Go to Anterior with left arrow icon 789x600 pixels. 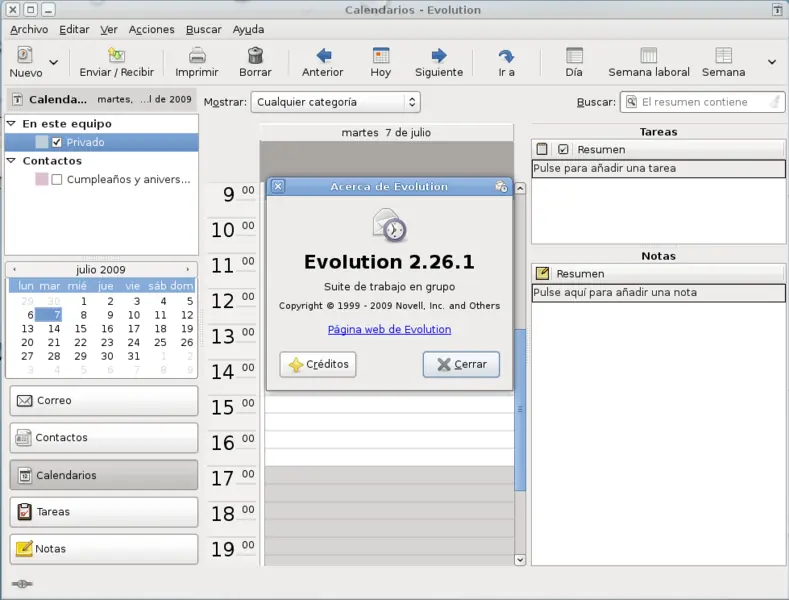coord(323,55)
